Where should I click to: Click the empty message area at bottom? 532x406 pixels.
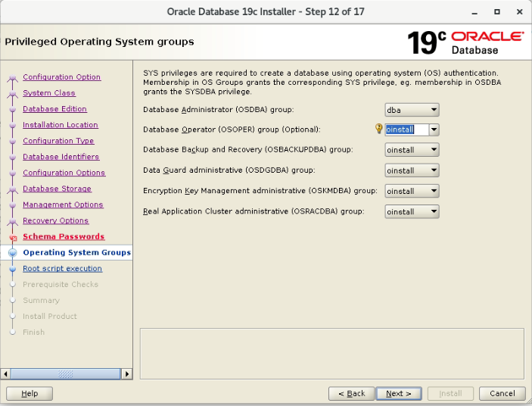click(x=332, y=354)
